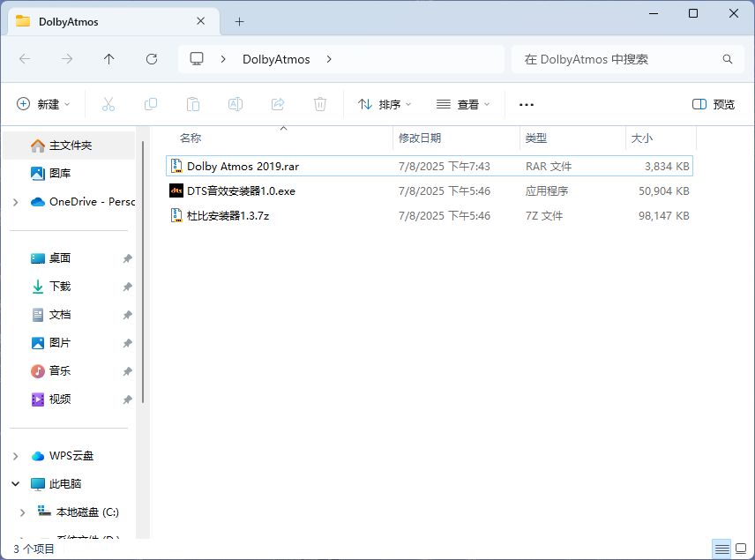Minimize the File Explorer window
This screenshot has height=560, width=755.
(654, 13)
